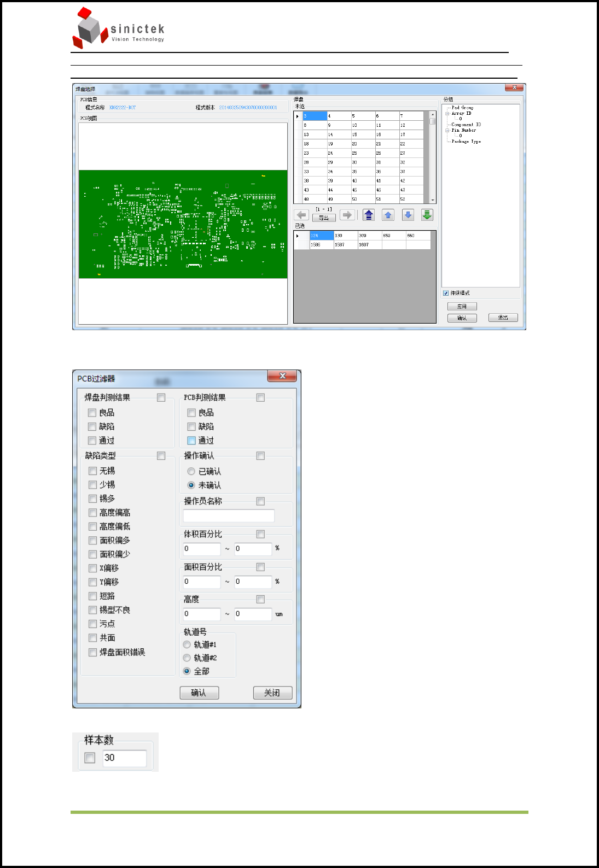The image size is (599, 868).
Task: Click the 关闭 button
Action: 272,693
